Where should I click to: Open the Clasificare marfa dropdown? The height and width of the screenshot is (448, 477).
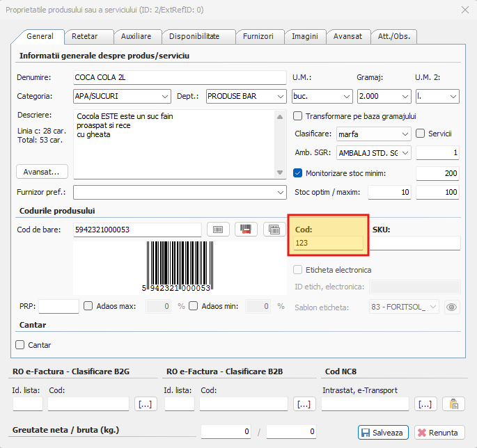click(406, 134)
